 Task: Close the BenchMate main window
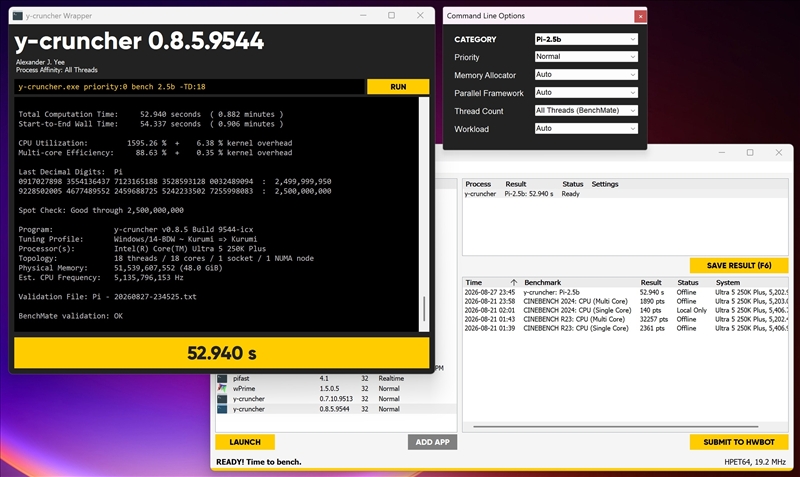pos(779,153)
